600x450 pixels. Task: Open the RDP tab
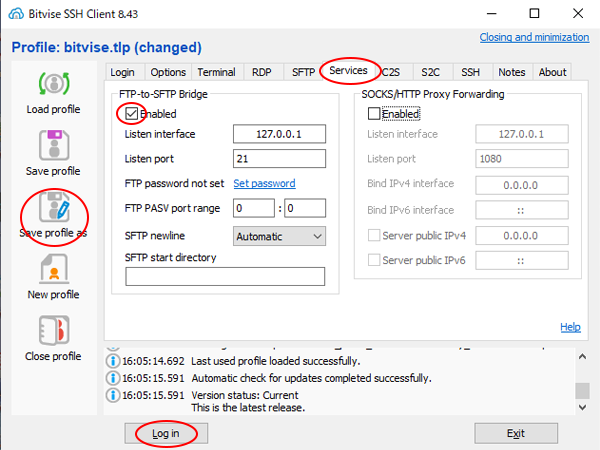[262, 72]
